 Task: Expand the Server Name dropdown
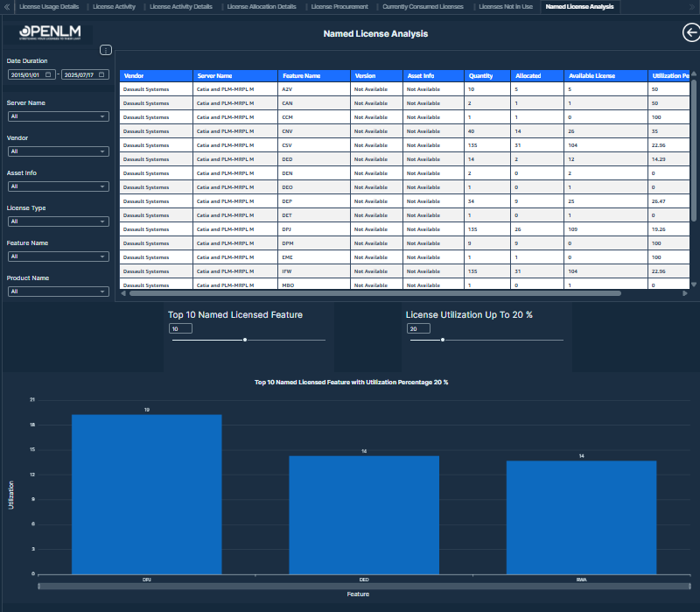click(58, 116)
